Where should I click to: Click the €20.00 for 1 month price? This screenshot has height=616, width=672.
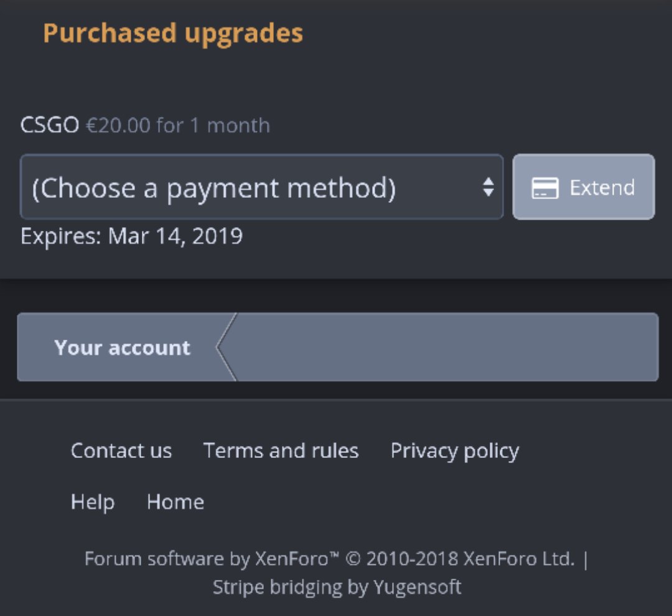[178, 126]
